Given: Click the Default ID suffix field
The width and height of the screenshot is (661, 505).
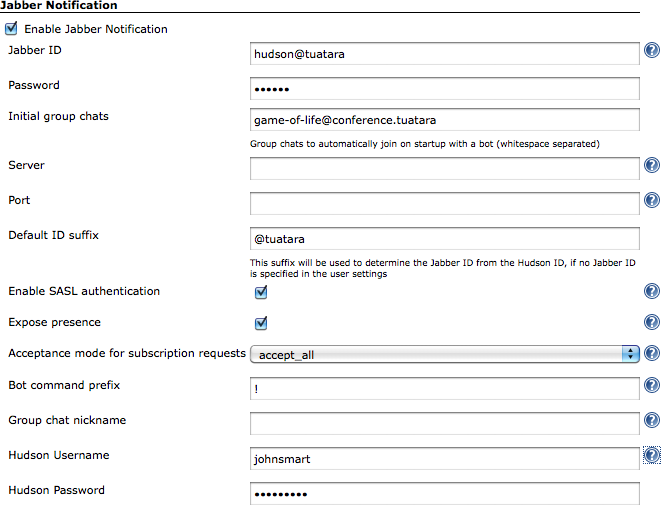Looking at the screenshot, I should pos(445,239).
